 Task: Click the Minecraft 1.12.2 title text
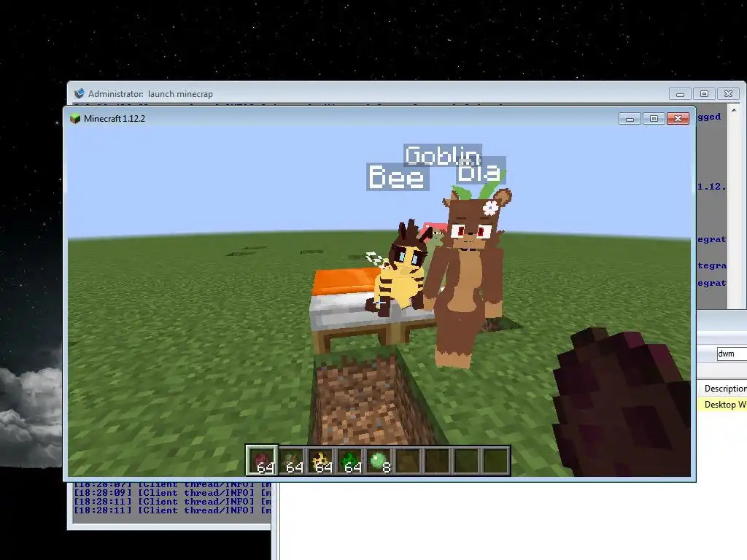pyautogui.click(x=115, y=119)
